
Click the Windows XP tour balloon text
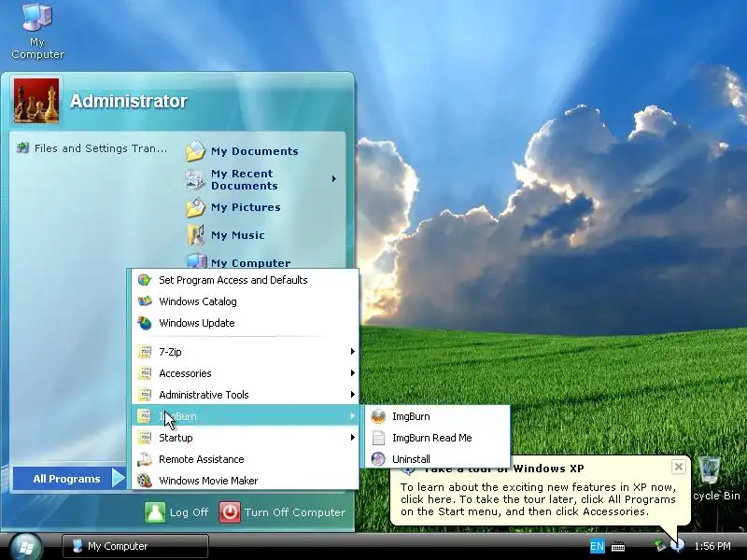click(x=538, y=499)
